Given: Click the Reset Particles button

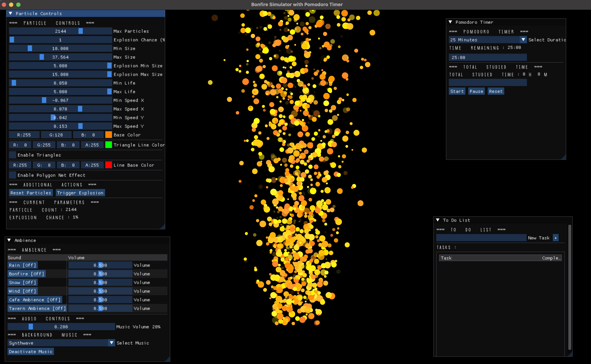Looking at the screenshot, I should tap(31, 193).
